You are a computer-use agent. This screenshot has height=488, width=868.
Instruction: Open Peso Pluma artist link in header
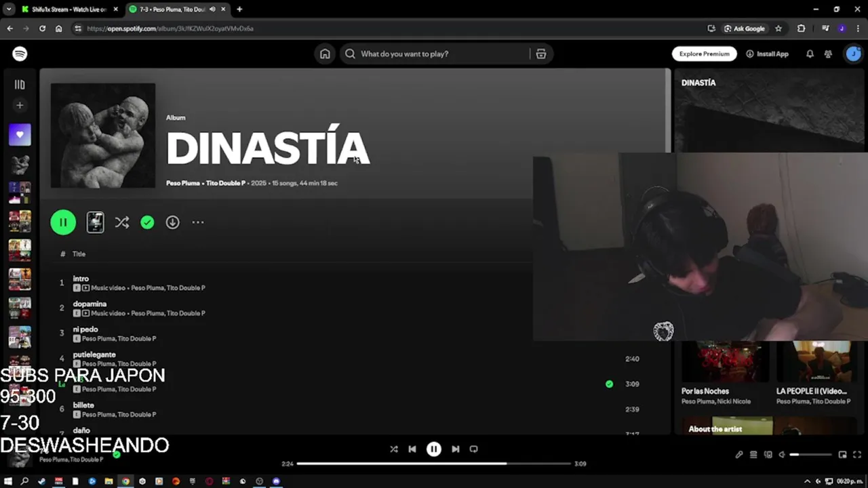click(x=183, y=183)
